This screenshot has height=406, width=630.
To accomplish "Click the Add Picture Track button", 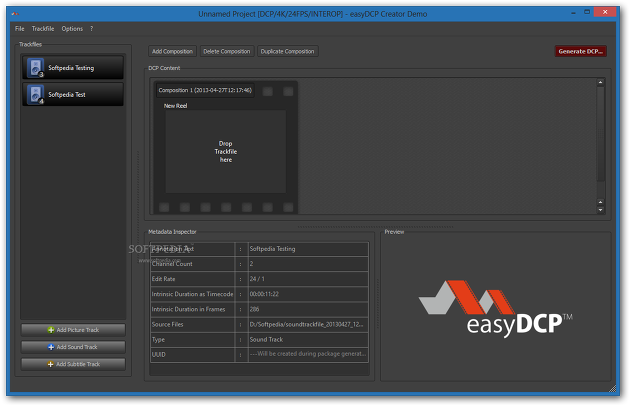I will 73,330.
